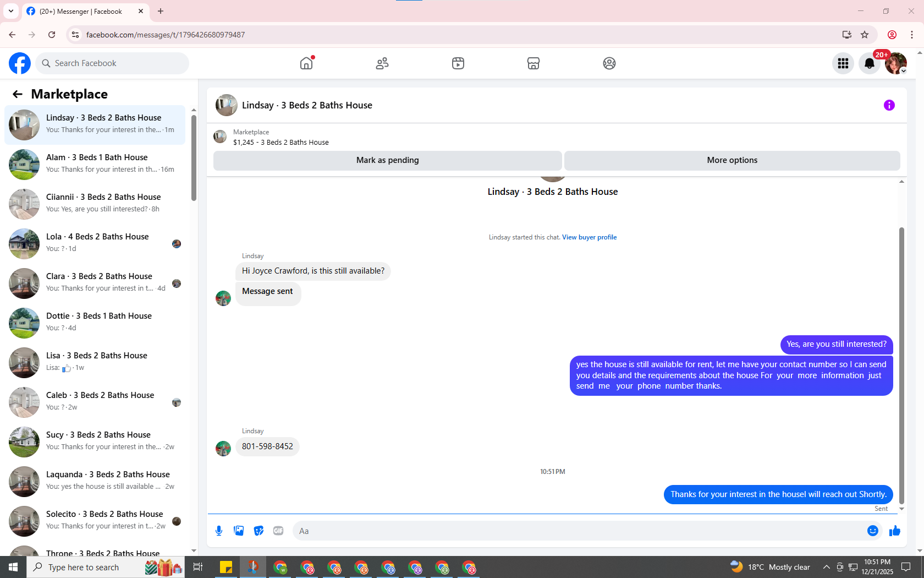Click More options button
The width and height of the screenshot is (924, 578).
click(732, 160)
